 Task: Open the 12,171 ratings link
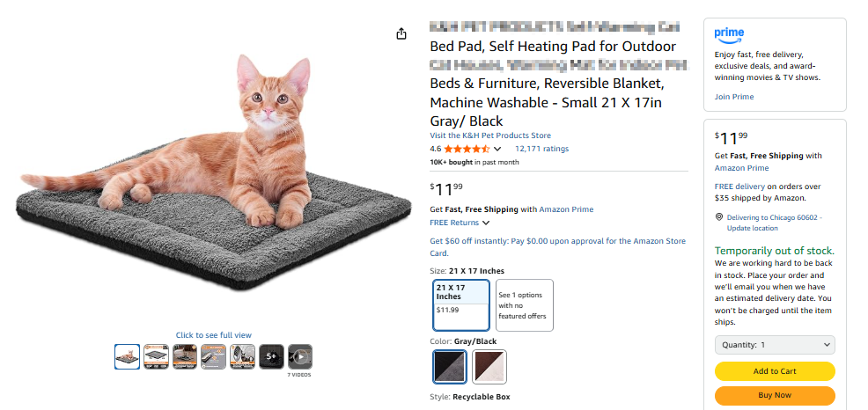coord(541,149)
